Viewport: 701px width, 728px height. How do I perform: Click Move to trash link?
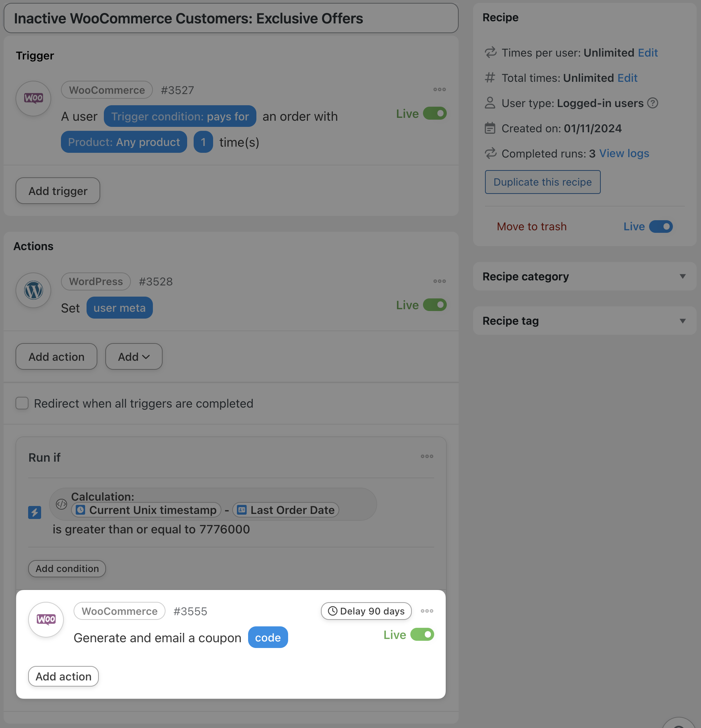(532, 227)
